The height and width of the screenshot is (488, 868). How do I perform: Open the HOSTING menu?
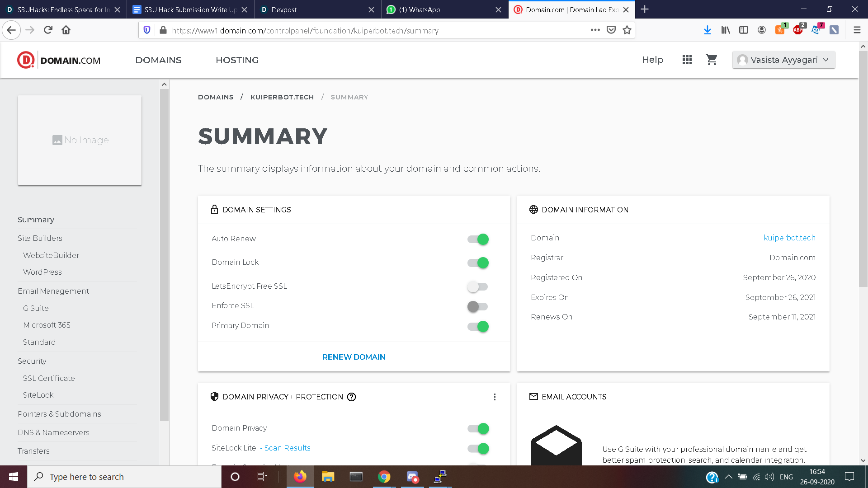[237, 60]
